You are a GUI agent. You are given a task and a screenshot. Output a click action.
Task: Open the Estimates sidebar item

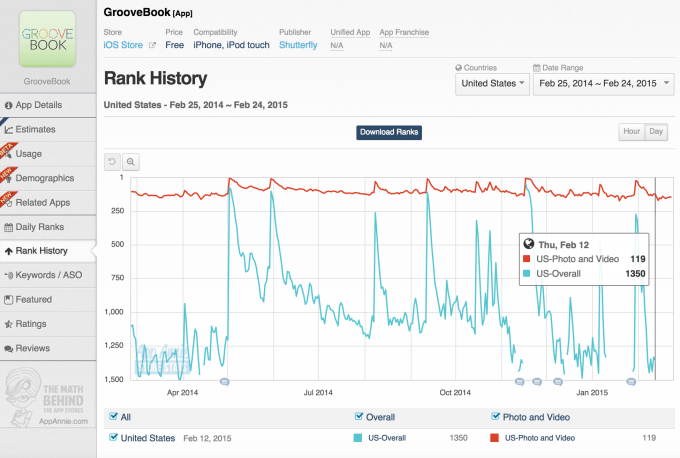point(48,129)
